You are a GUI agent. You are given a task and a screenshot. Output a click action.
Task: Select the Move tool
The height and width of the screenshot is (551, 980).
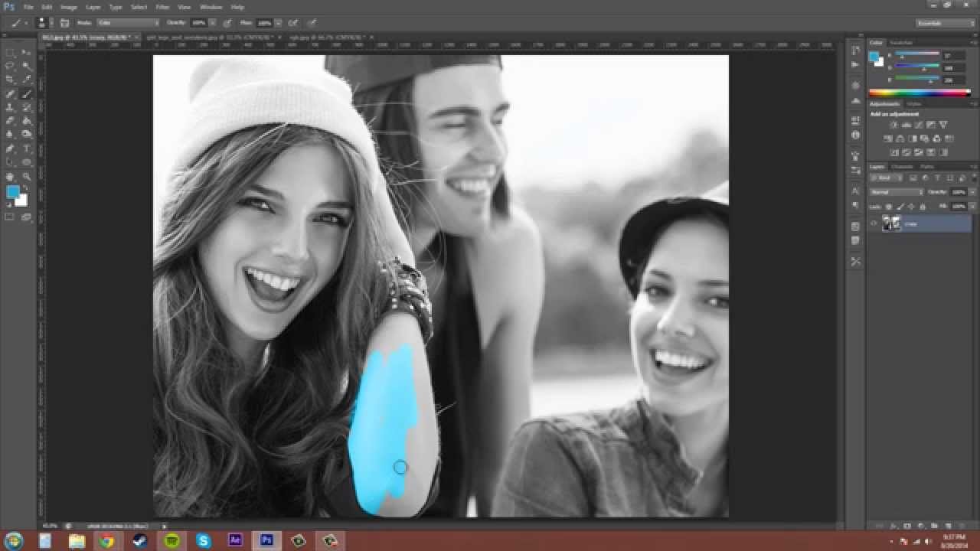point(27,53)
